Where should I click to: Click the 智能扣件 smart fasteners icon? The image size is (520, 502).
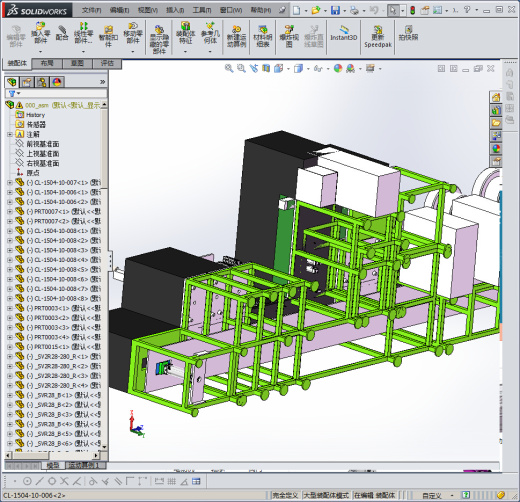pos(108,36)
